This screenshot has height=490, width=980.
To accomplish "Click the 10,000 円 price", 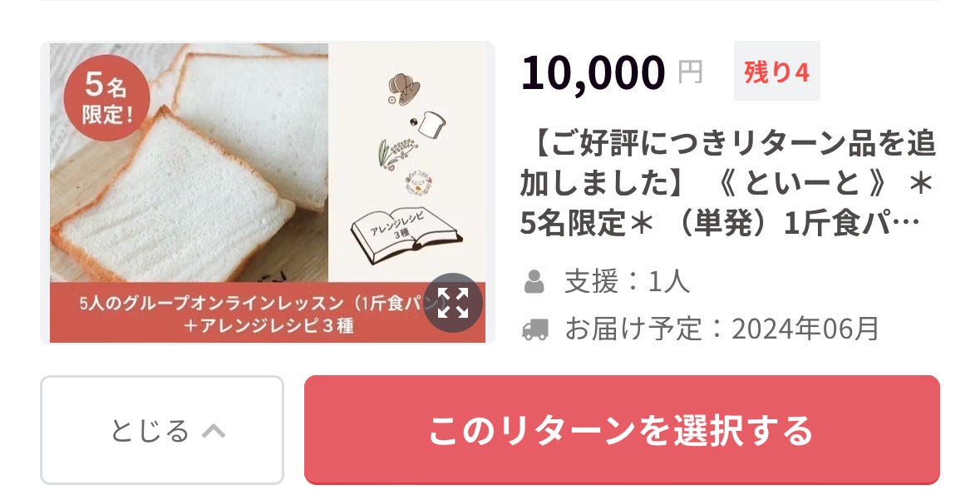I will 612,72.
